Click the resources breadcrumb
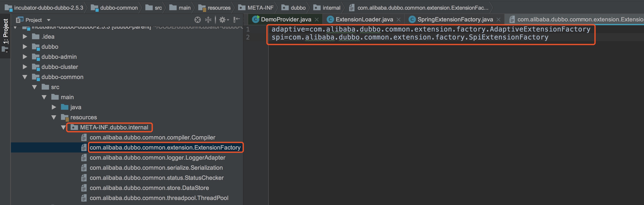This screenshot has width=644, height=205. [x=215, y=8]
